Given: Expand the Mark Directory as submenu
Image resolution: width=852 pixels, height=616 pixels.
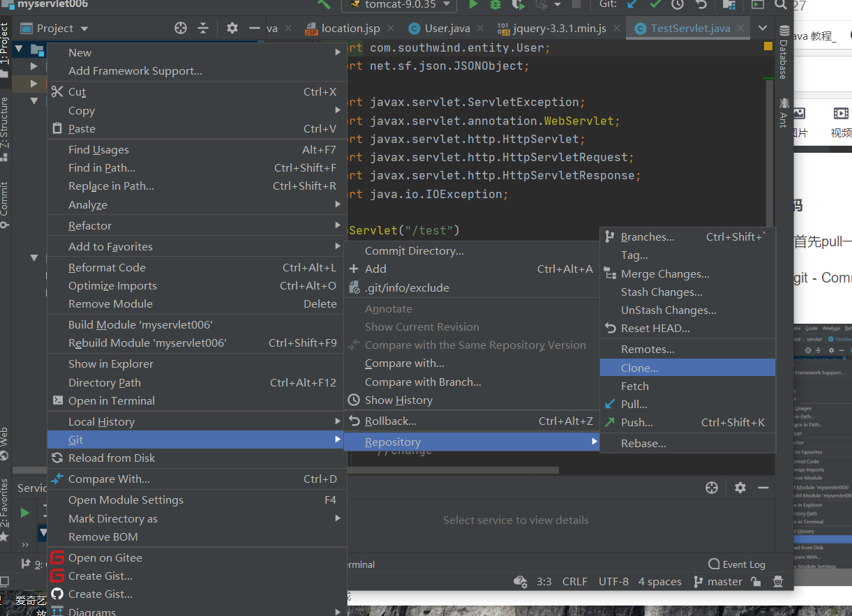Looking at the screenshot, I should pos(196,518).
